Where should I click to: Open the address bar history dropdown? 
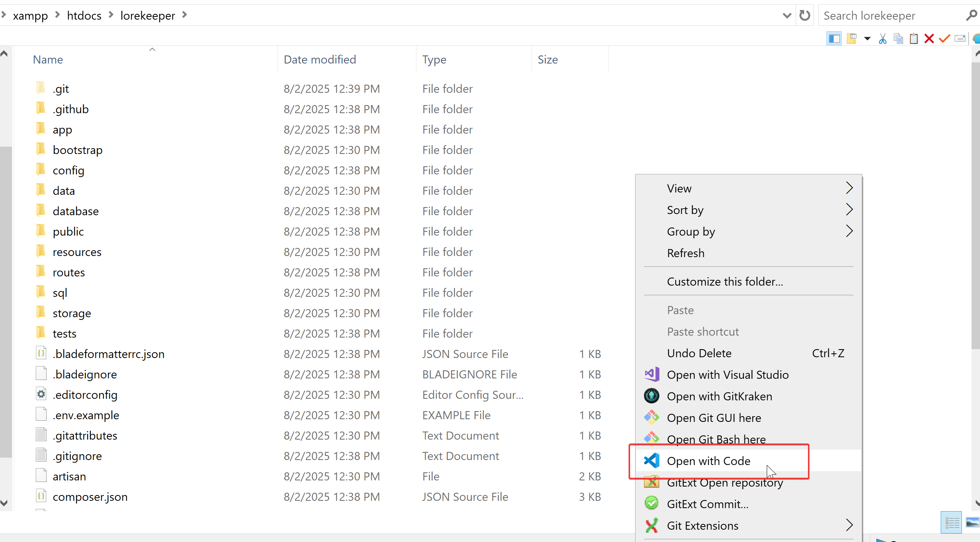click(787, 15)
